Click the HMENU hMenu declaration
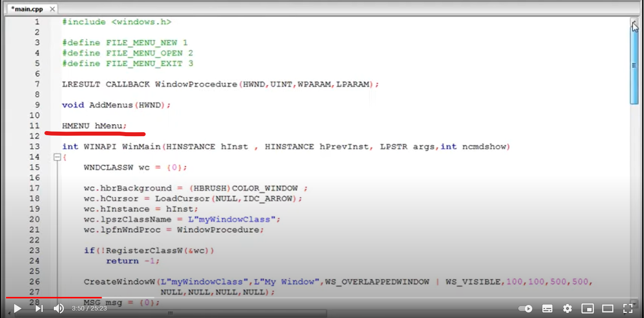Image resolution: width=644 pixels, height=318 pixels. [93, 126]
